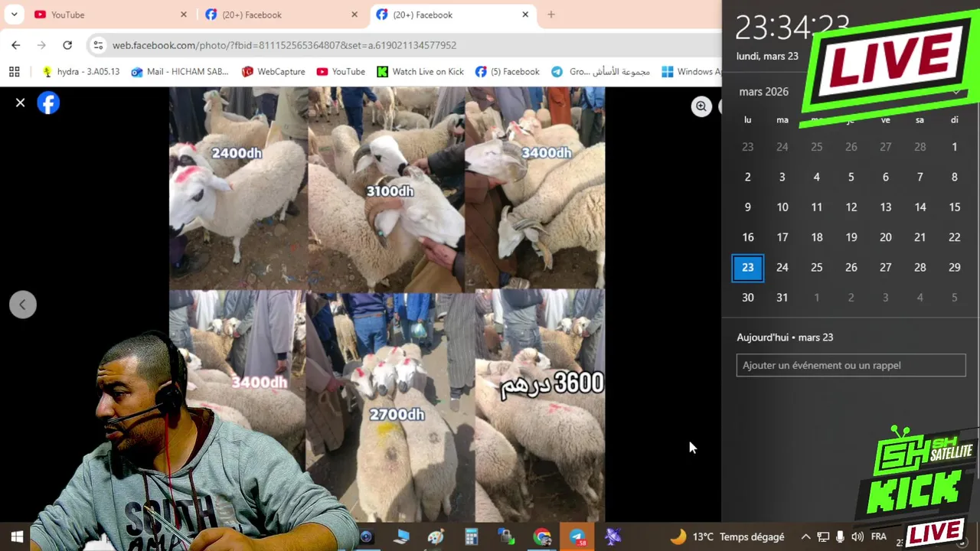
Task: Open the WebCapture bookmark
Action: tap(273, 71)
